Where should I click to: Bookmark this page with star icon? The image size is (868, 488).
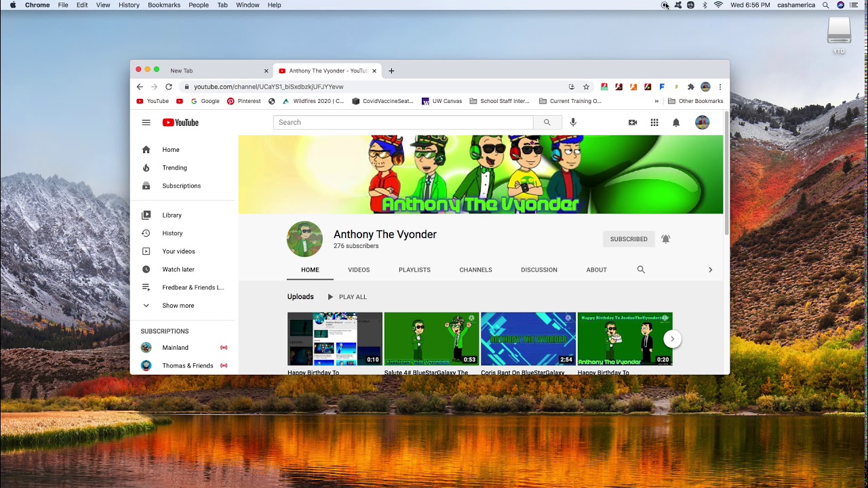[587, 87]
